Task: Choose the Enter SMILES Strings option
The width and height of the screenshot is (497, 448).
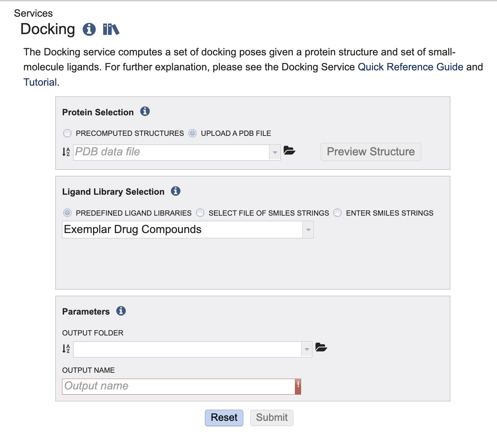Action: click(337, 213)
